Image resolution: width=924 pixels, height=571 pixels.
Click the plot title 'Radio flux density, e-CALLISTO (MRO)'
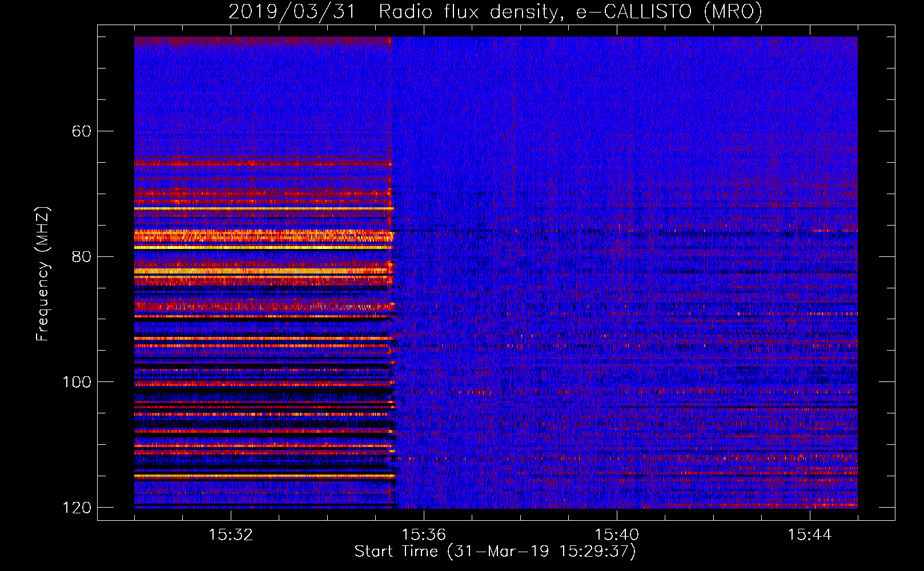tap(571, 11)
